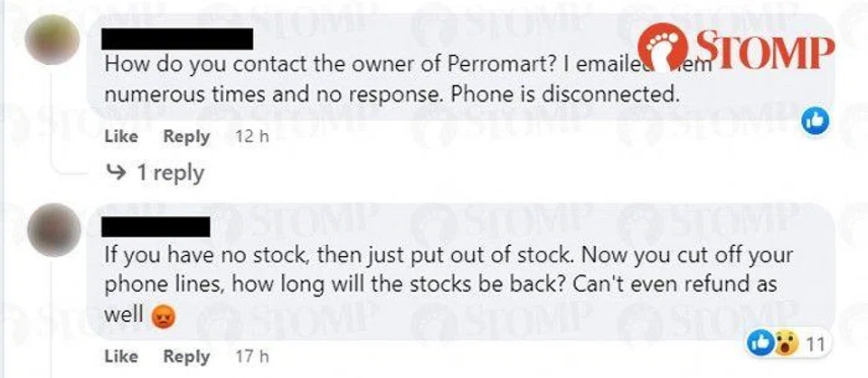Screen dimensions: 868x378
Task: Click the curved arrow beside "1 reply"
Action: point(118,172)
